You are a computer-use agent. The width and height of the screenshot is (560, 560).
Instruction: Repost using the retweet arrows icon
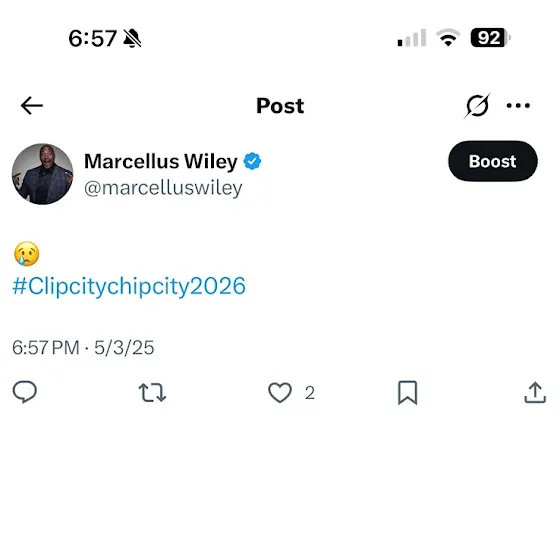[x=152, y=392]
